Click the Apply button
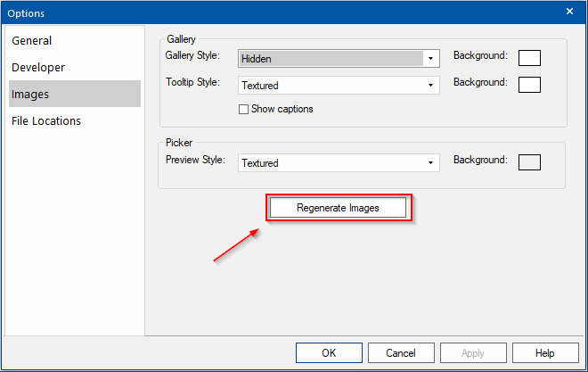 pyautogui.click(x=473, y=353)
